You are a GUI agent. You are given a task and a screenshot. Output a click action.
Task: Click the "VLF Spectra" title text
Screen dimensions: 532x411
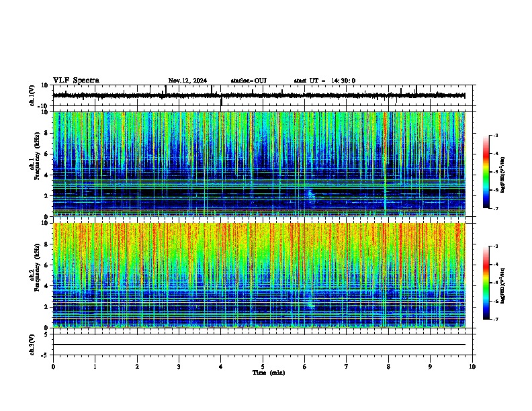76,81
